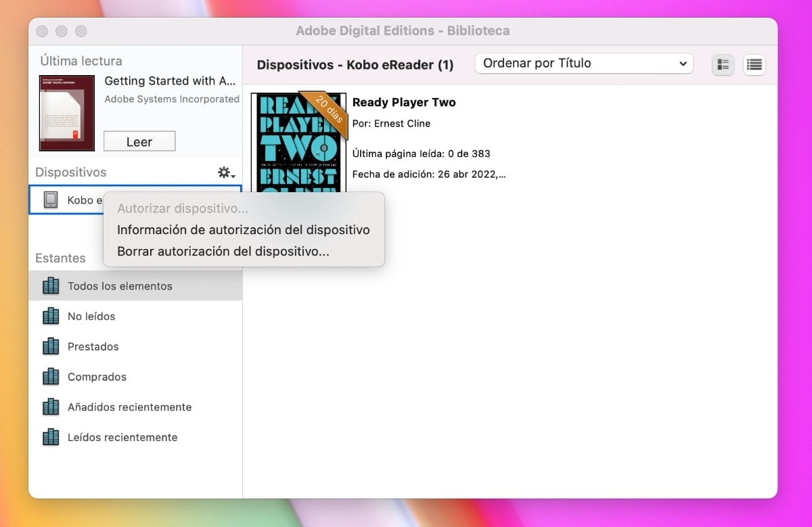Click the Leer button
This screenshot has height=527, width=812.
pyautogui.click(x=139, y=141)
